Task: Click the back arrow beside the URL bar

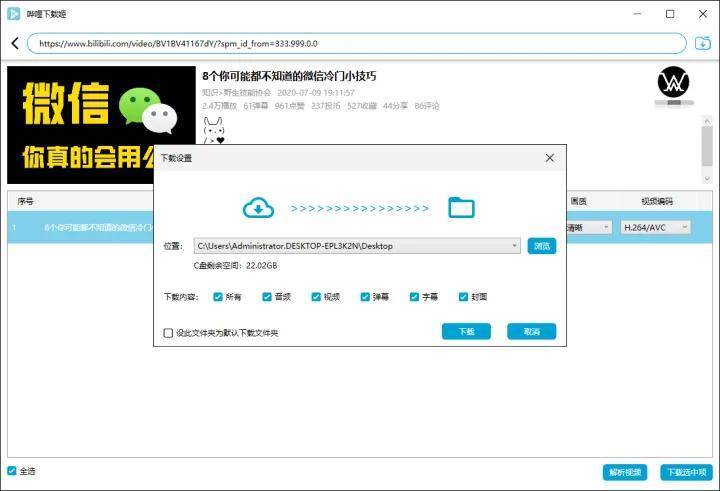Action: [15, 44]
